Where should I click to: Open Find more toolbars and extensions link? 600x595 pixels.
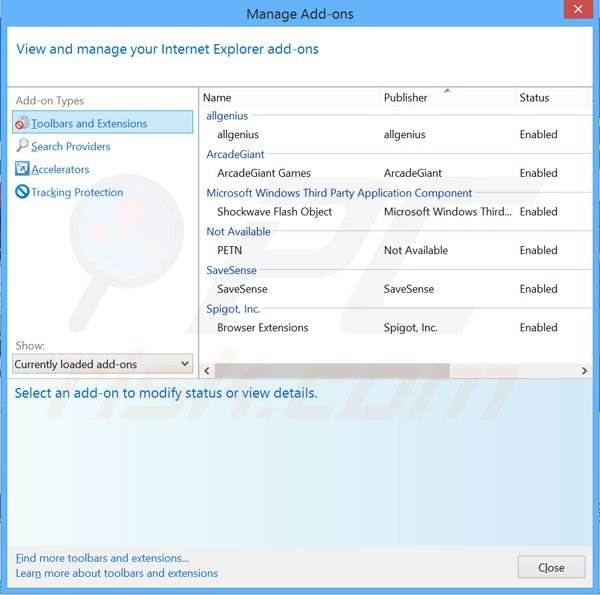[102, 558]
